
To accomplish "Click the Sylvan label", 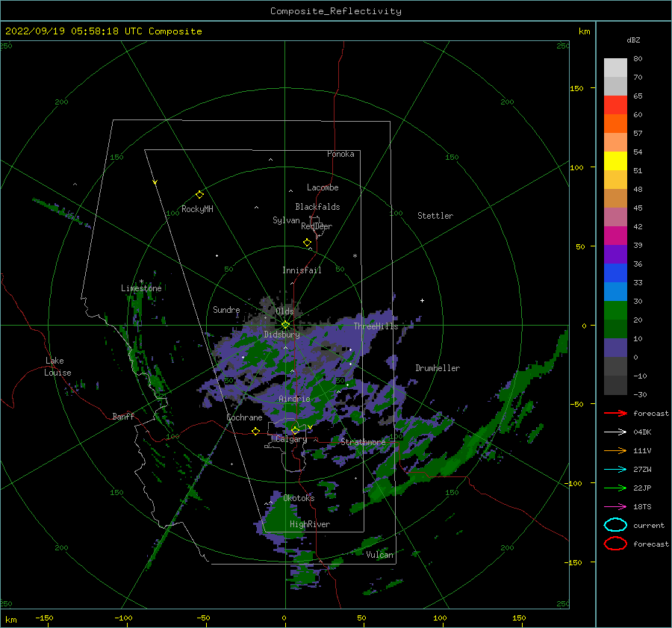I will 286,220.
